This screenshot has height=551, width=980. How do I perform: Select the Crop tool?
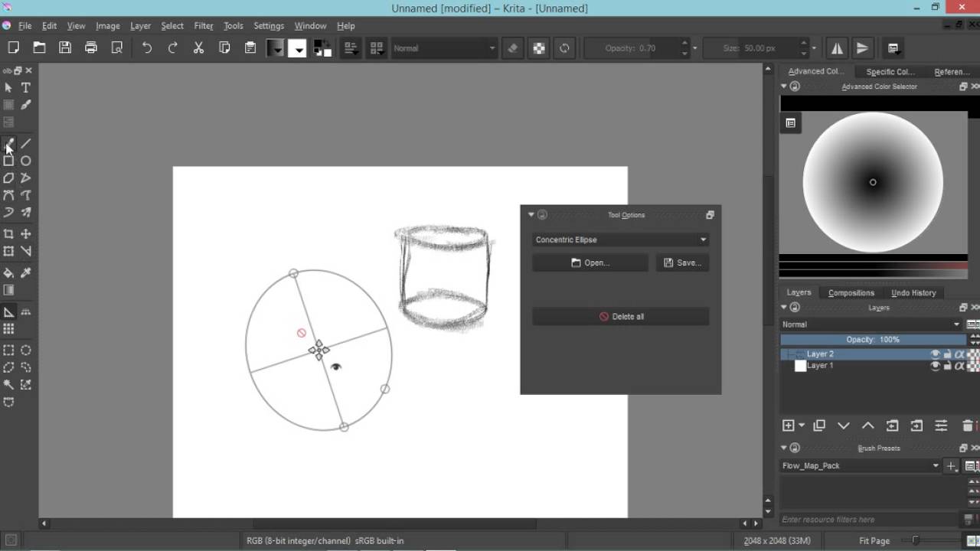click(x=8, y=234)
